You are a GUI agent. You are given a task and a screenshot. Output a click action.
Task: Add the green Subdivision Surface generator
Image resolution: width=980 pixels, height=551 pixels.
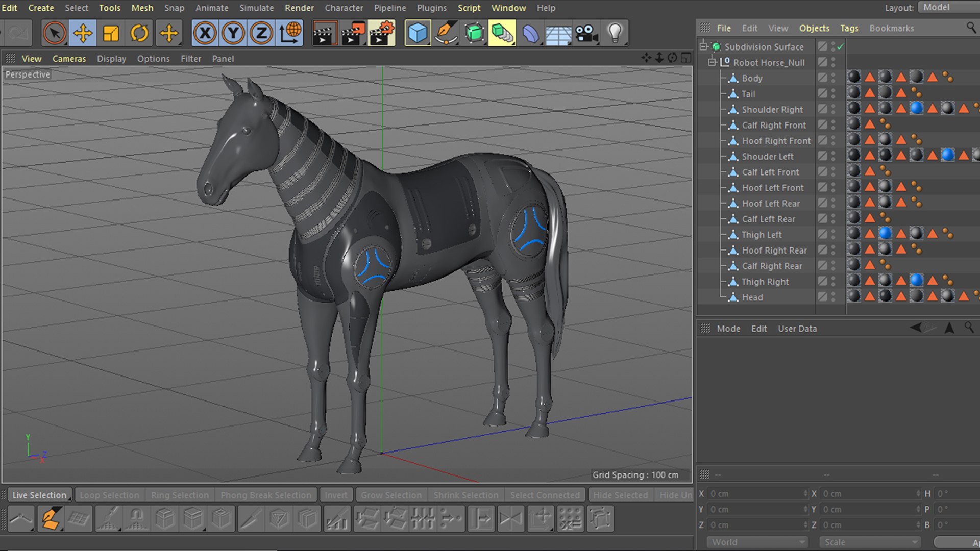point(474,33)
